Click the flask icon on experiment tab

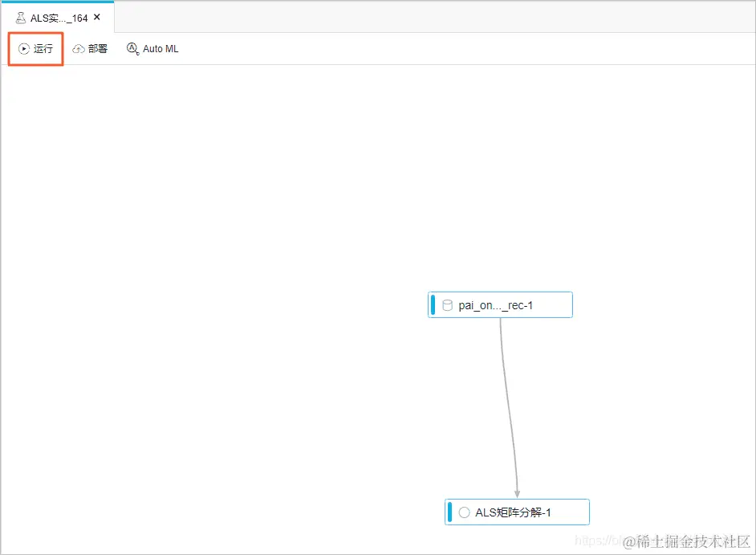click(21, 18)
